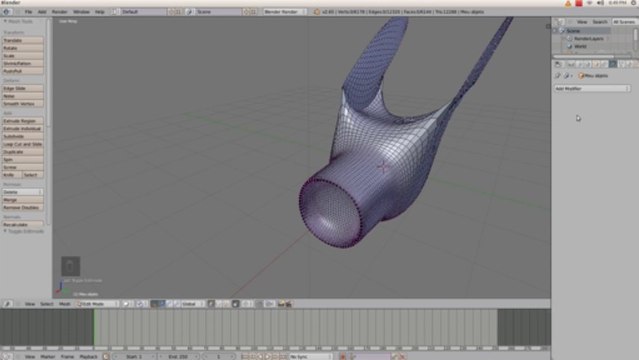The image size is (639, 360).
Task: Click the Modifiers wrench tab in properties
Action: [x=613, y=64]
